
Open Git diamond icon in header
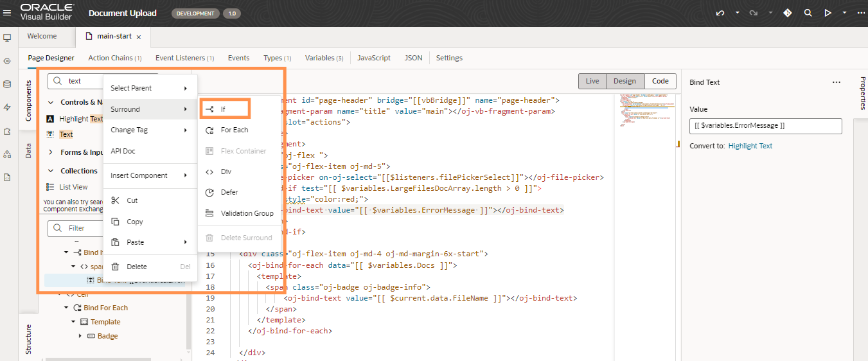coord(787,13)
